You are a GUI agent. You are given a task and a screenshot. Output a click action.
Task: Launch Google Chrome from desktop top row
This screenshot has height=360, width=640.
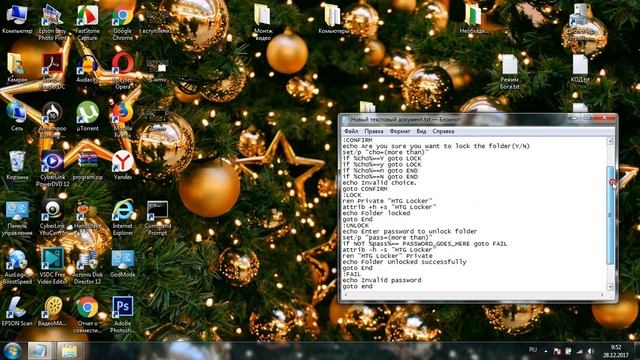pos(122,22)
